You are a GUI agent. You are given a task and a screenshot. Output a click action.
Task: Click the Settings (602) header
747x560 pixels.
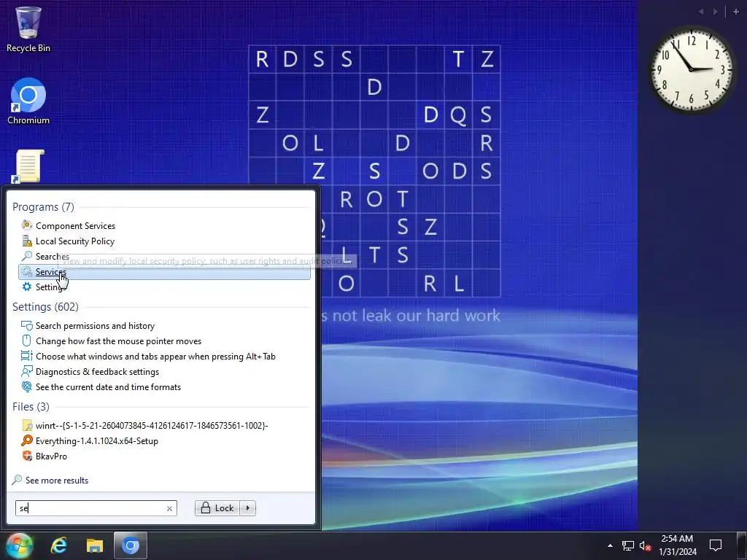pos(45,307)
